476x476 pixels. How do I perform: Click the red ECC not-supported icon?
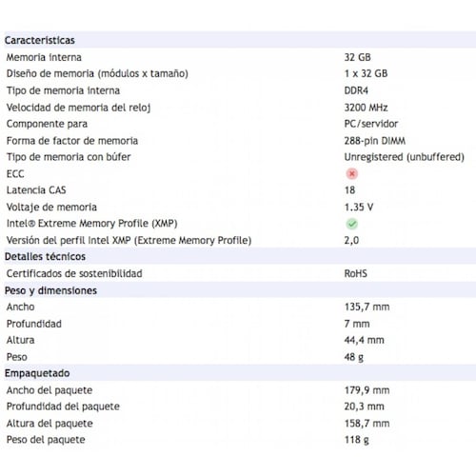point(351,173)
